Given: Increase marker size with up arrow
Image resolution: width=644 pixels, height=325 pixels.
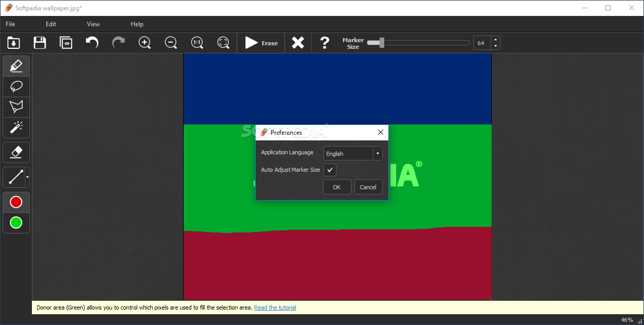Looking at the screenshot, I should click(495, 40).
